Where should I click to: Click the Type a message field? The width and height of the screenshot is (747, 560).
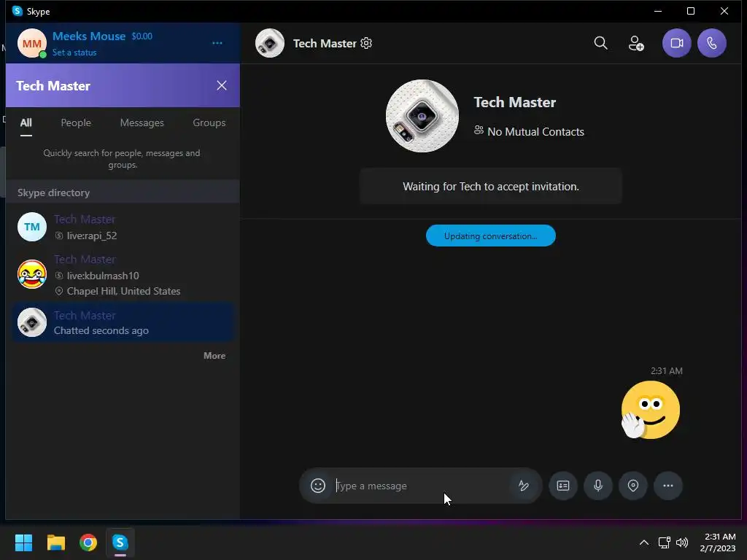click(422, 486)
